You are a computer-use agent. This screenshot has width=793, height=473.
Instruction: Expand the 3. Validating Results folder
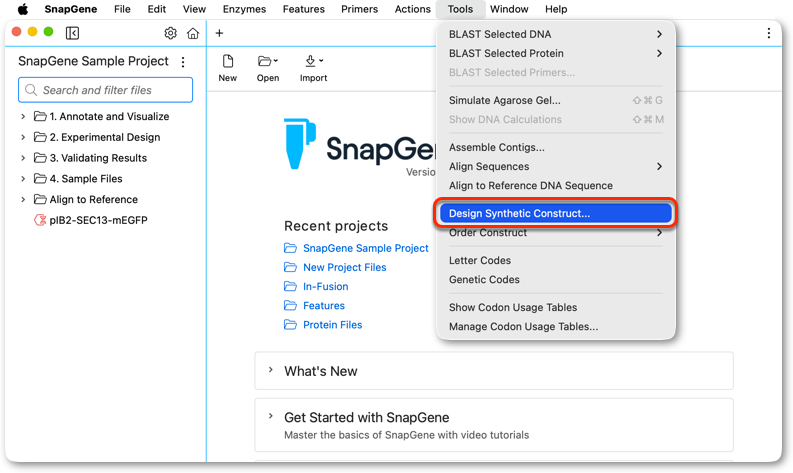tap(23, 158)
